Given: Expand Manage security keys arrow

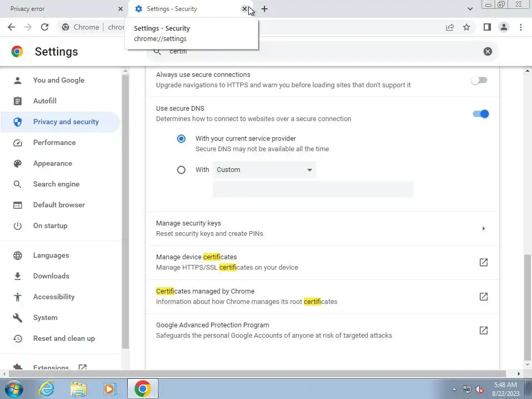Looking at the screenshot, I should click(484, 229).
